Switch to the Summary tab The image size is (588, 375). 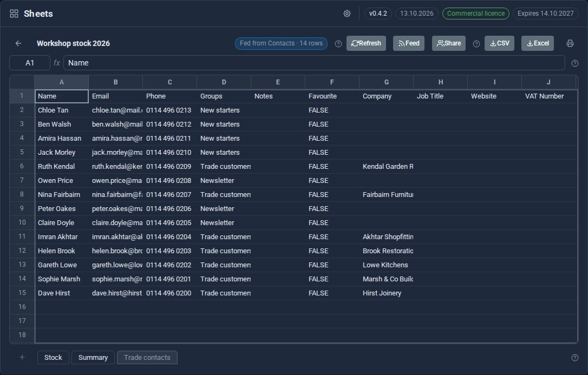point(93,357)
